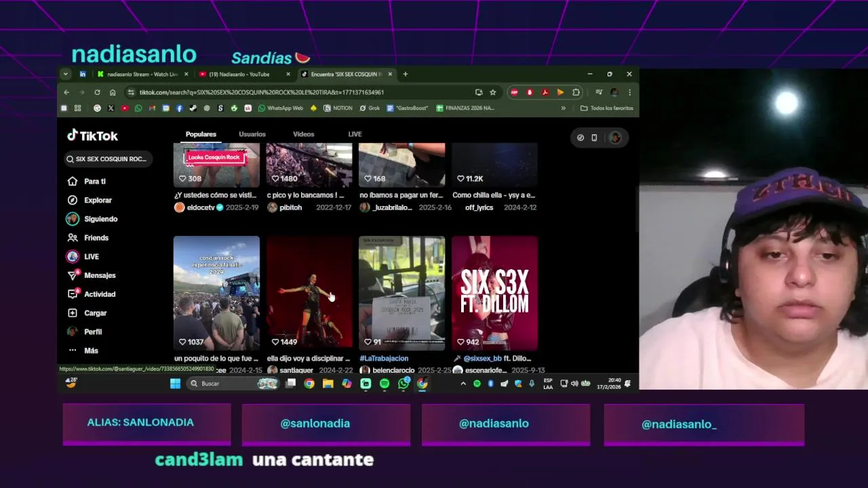Viewport: 868px width, 488px height.
Task: Switch to the Populares tab
Action: point(201,134)
